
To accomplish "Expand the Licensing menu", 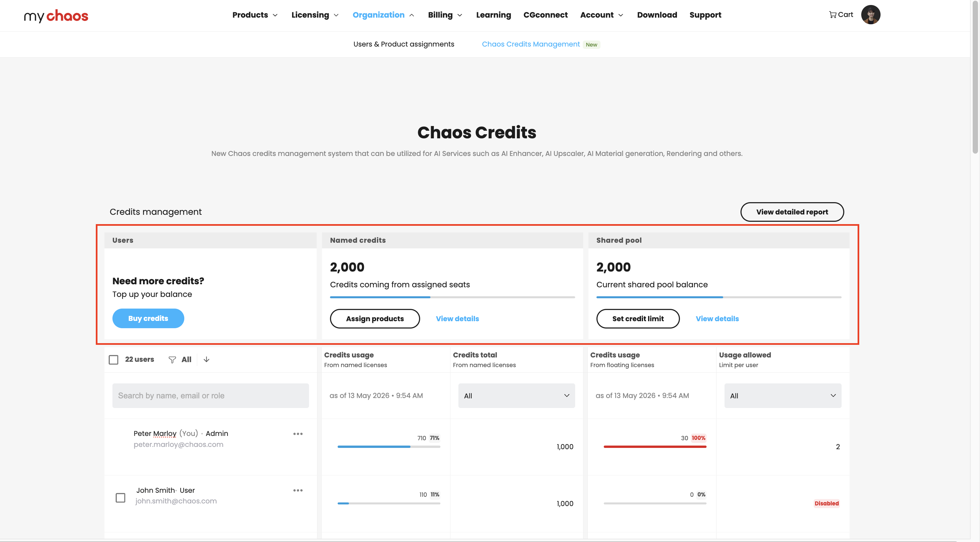I will coord(315,15).
